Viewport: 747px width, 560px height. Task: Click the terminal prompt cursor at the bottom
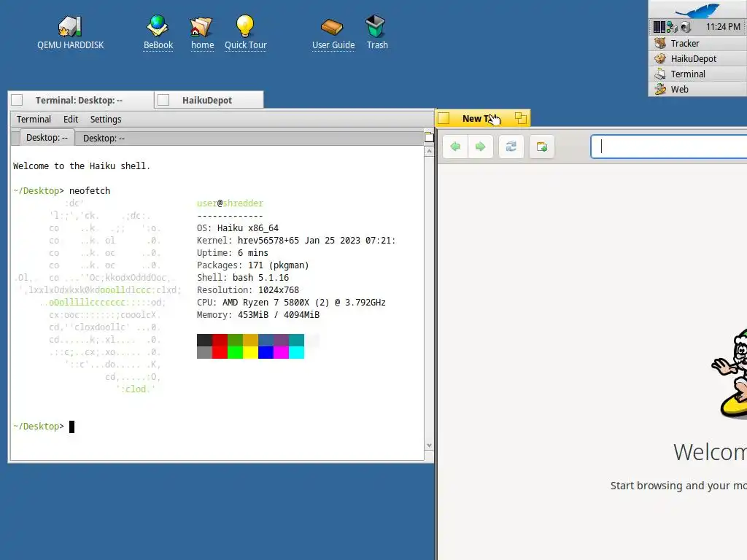coord(72,427)
